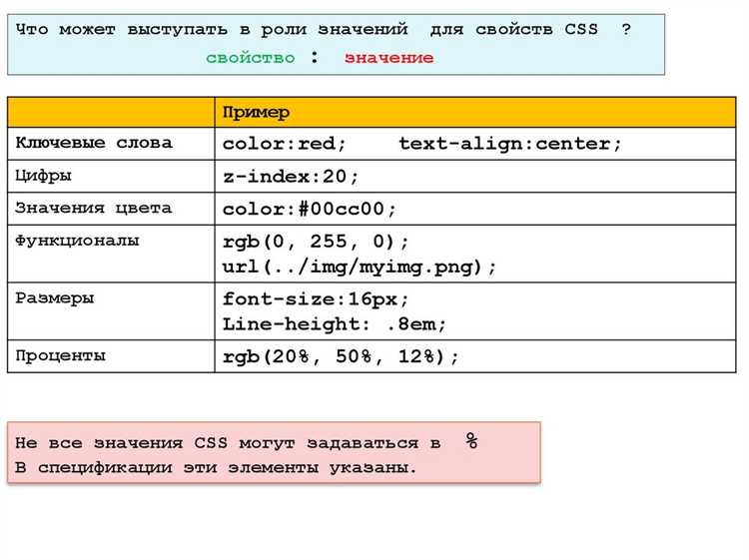Select the "z-index:20;" example

(291, 177)
